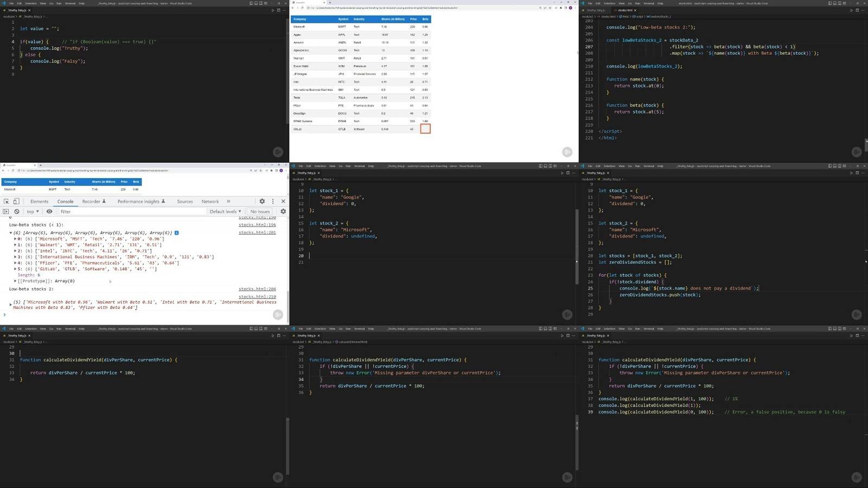The height and width of the screenshot is (488, 868).
Task: Open a new tab in stock table browser
Action: (x=329, y=2)
